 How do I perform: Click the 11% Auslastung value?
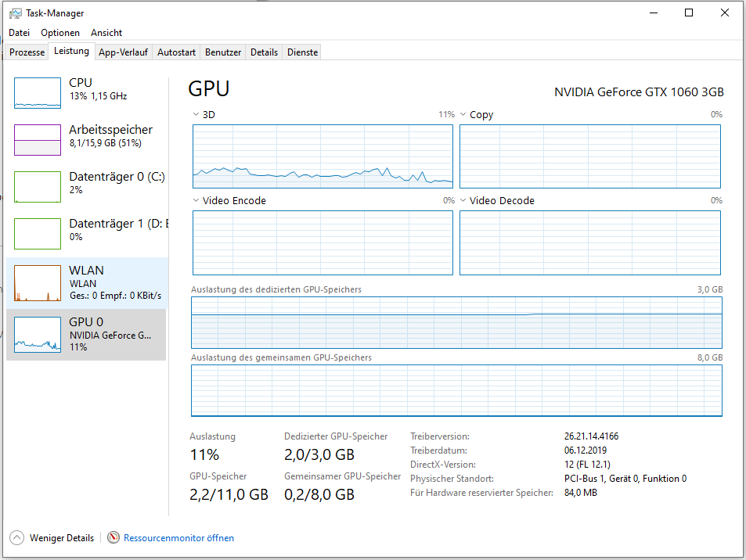(x=204, y=455)
